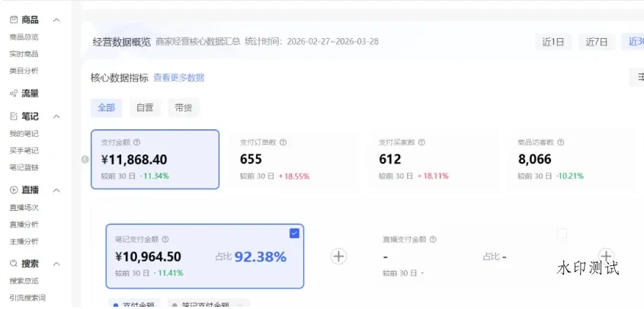The height and width of the screenshot is (309, 644).
Task: Click the +18.11% change under 支付买家数
Action: tap(433, 177)
